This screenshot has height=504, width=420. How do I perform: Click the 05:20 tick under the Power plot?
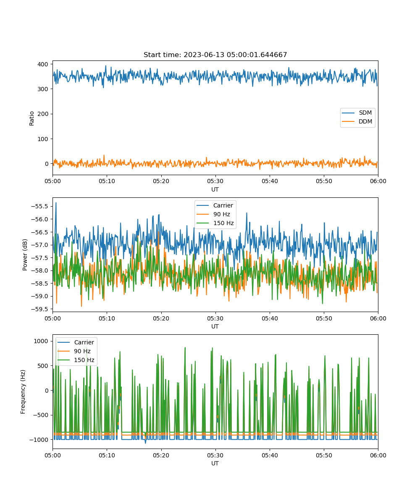pyautogui.click(x=161, y=318)
